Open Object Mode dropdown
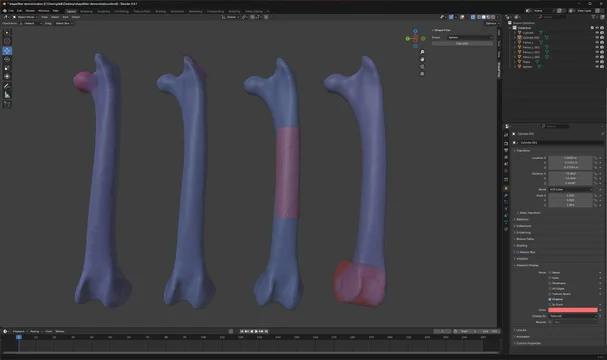607x360 pixels. (26, 17)
